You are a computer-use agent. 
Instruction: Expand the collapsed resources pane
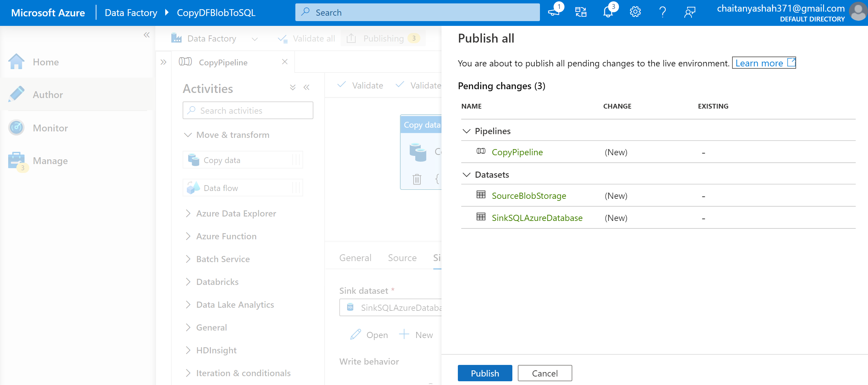(x=164, y=62)
